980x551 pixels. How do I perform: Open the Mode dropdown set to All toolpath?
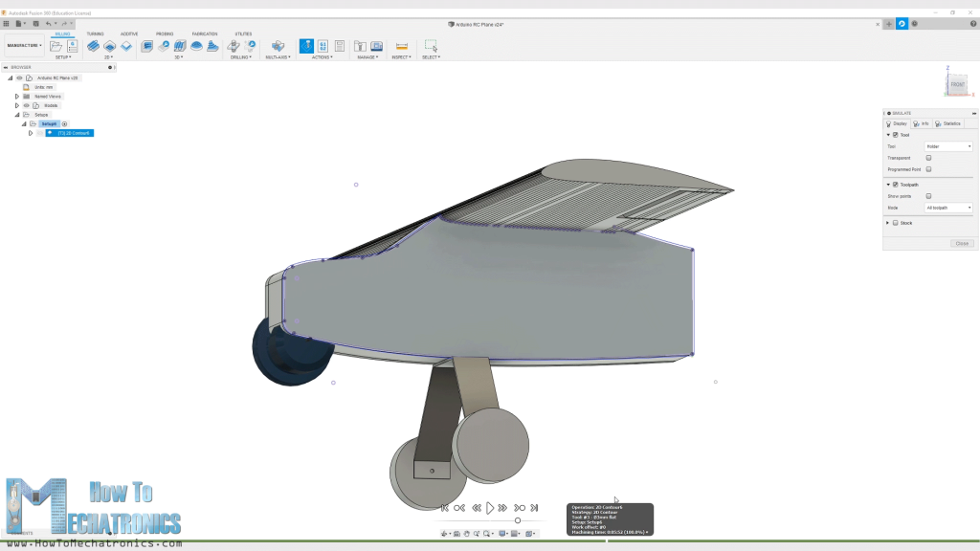(x=947, y=207)
